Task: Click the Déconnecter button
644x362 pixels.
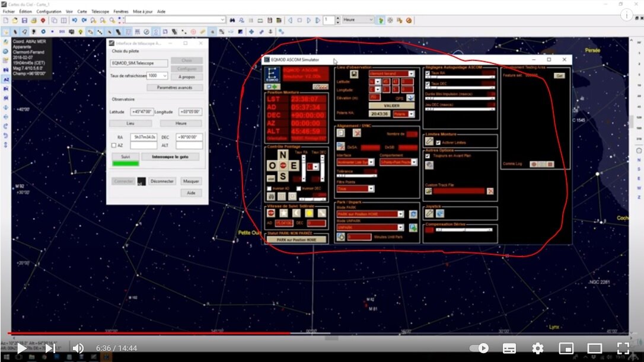Action: (x=162, y=181)
